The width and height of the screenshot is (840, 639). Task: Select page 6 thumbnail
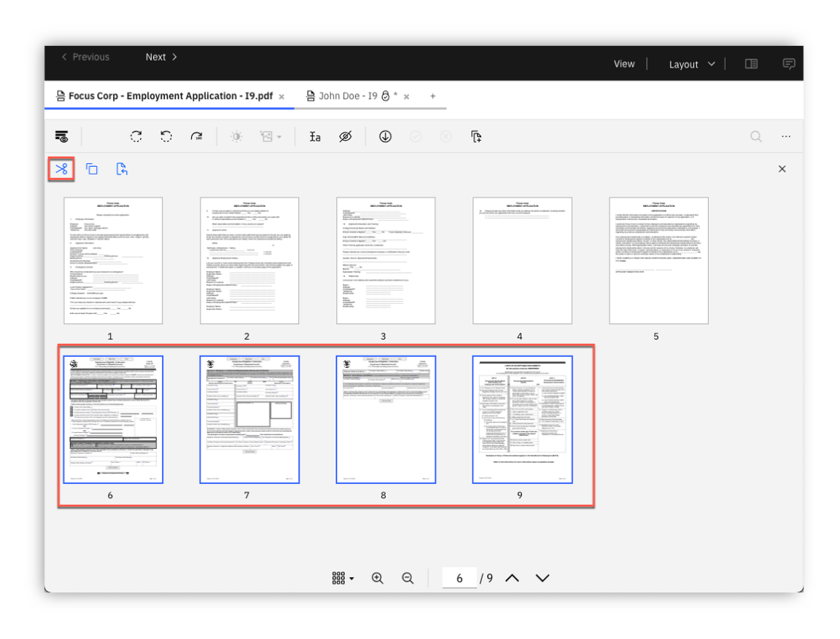point(113,420)
